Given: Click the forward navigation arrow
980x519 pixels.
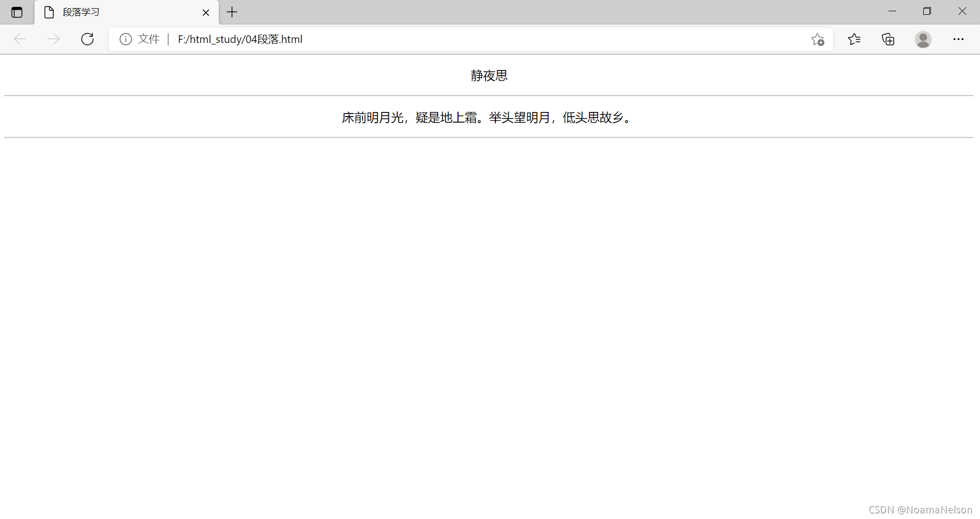Looking at the screenshot, I should tap(53, 39).
